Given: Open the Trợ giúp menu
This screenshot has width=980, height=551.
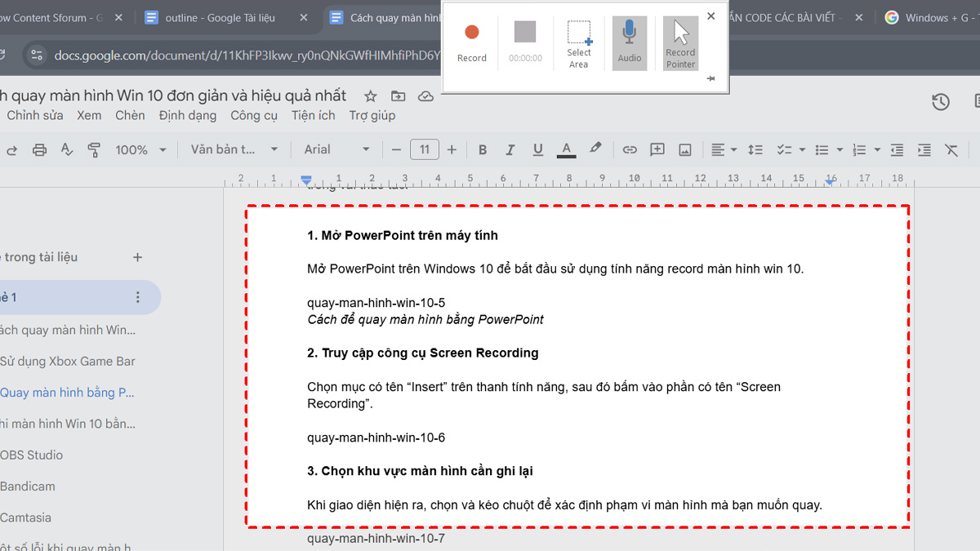Looking at the screenshot, I should [x=372, y=116].
